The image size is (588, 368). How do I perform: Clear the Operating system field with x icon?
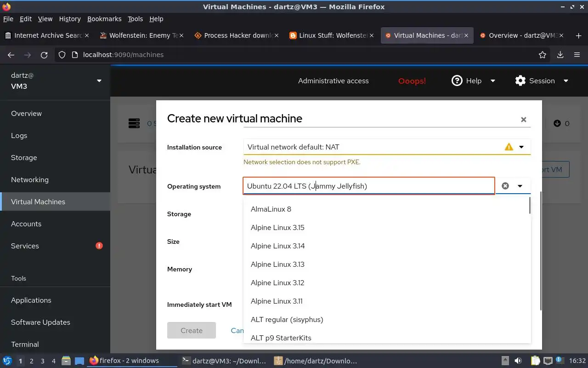505,186
